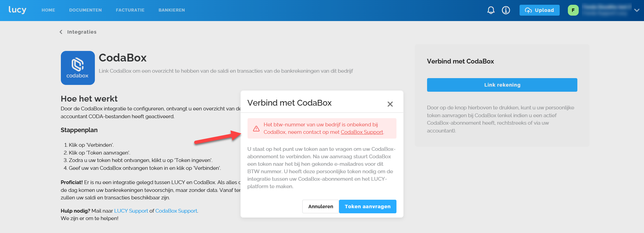Click the back chevron beside Integraties
Image resolution: width=644 pixels, height=233 pixels.
click(61, 32)
